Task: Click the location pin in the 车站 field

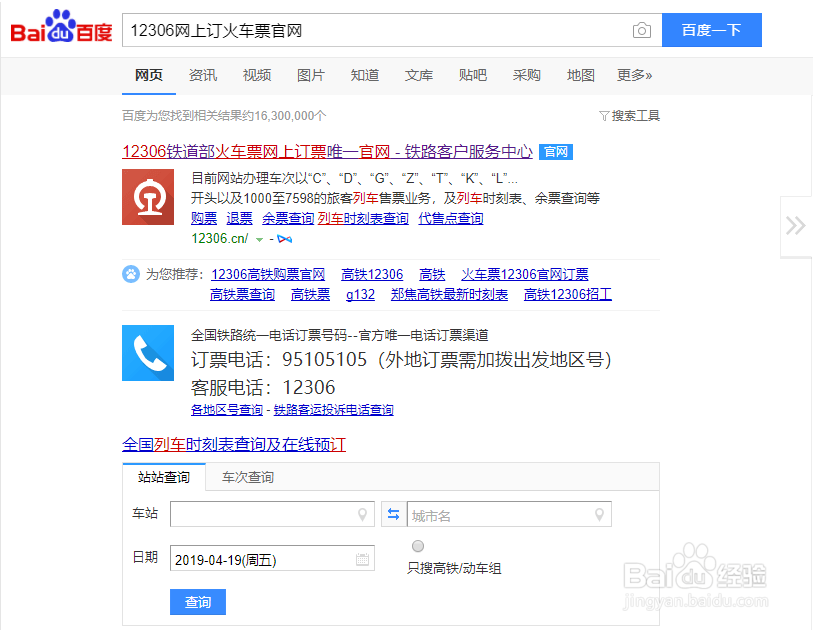Action: click(x=362, y=513)
